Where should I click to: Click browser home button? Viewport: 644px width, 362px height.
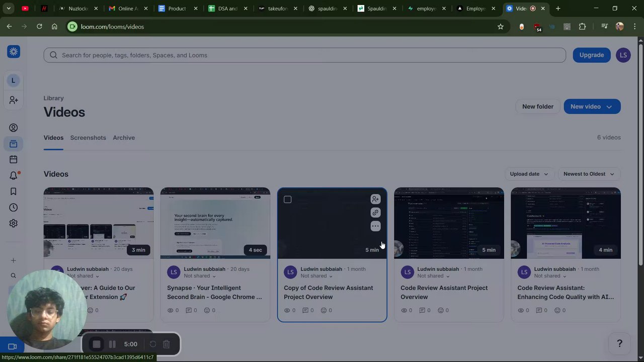tap(54, 27)
